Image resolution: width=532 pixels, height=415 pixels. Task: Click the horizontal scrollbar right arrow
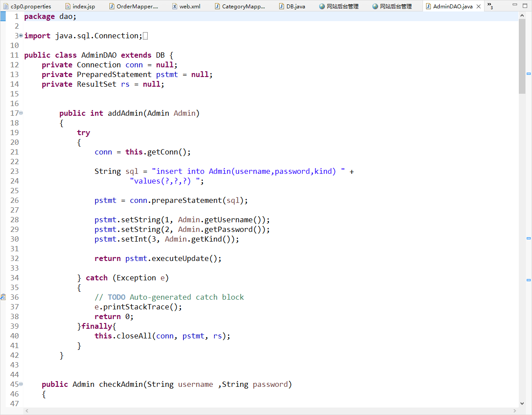tap(515, 411)
